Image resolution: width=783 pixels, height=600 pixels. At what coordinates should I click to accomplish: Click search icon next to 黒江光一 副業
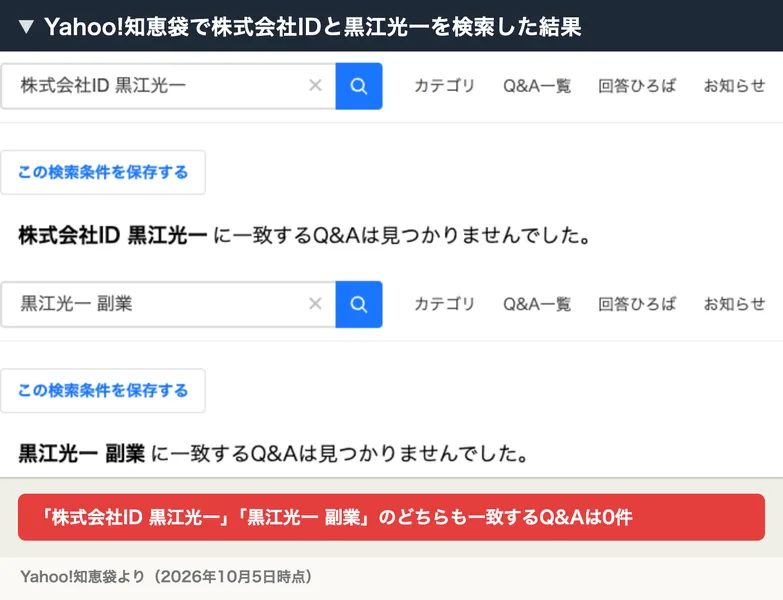(359, 304)
